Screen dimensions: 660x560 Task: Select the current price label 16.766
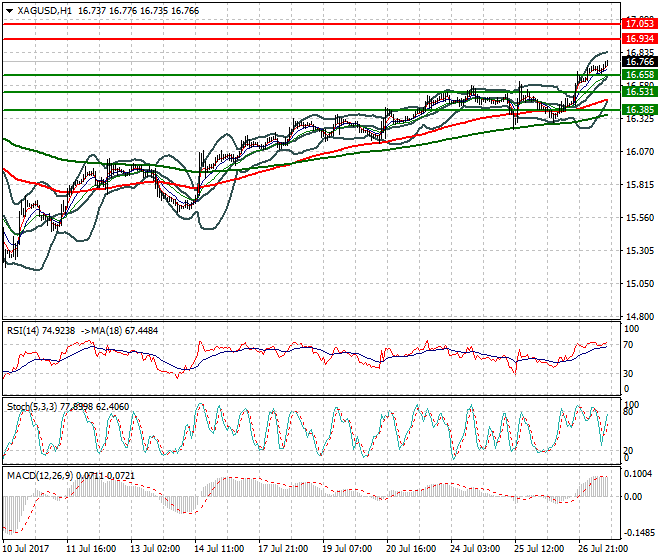[639, 62]
